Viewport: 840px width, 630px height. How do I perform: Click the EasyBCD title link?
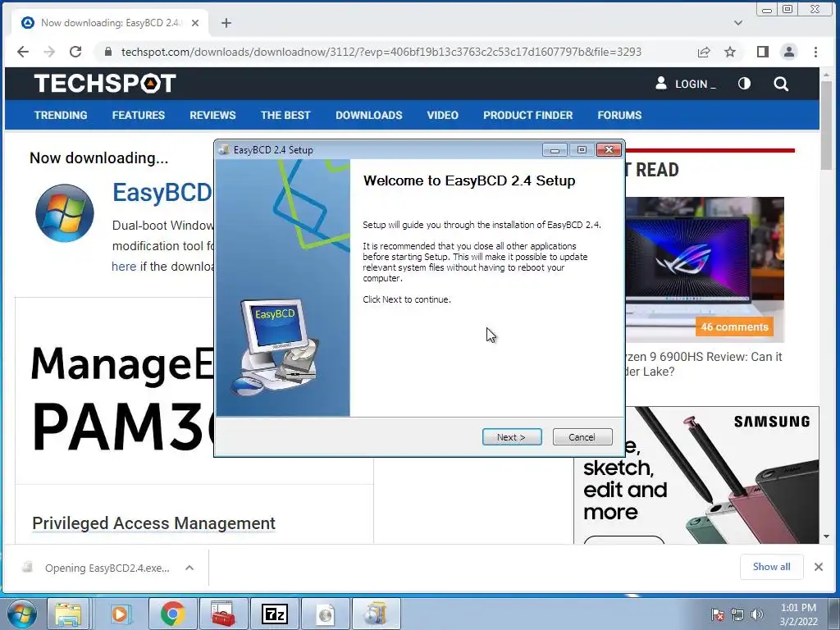162,192
